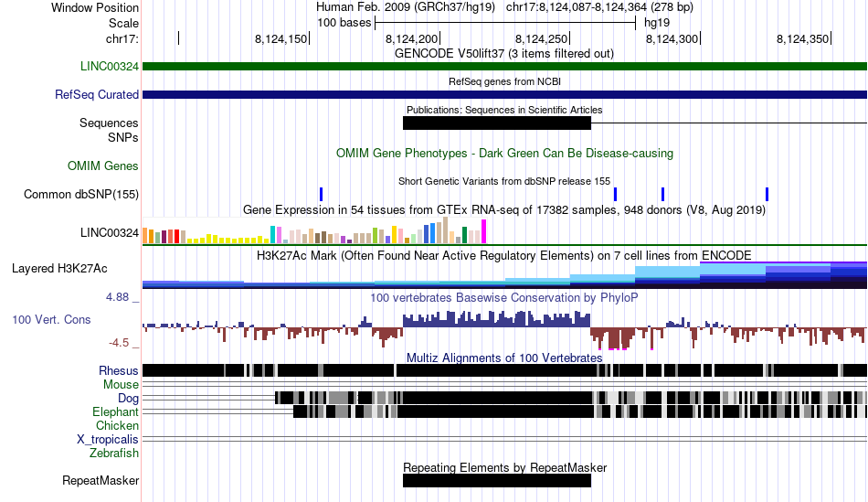The width and height of the screenshot is (868, 502).
Task: Select the Elephant alignment row label
Action: [x=115, y=412]
